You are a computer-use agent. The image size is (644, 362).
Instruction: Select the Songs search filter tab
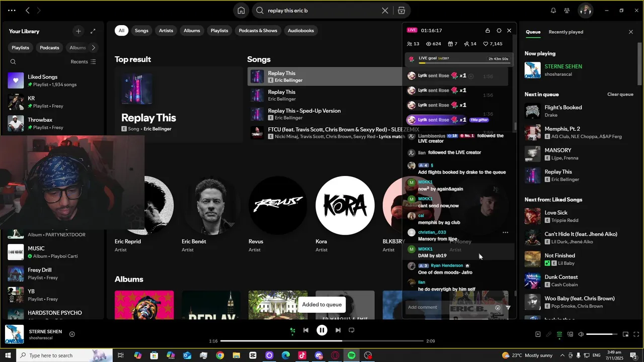coord(142,31)
